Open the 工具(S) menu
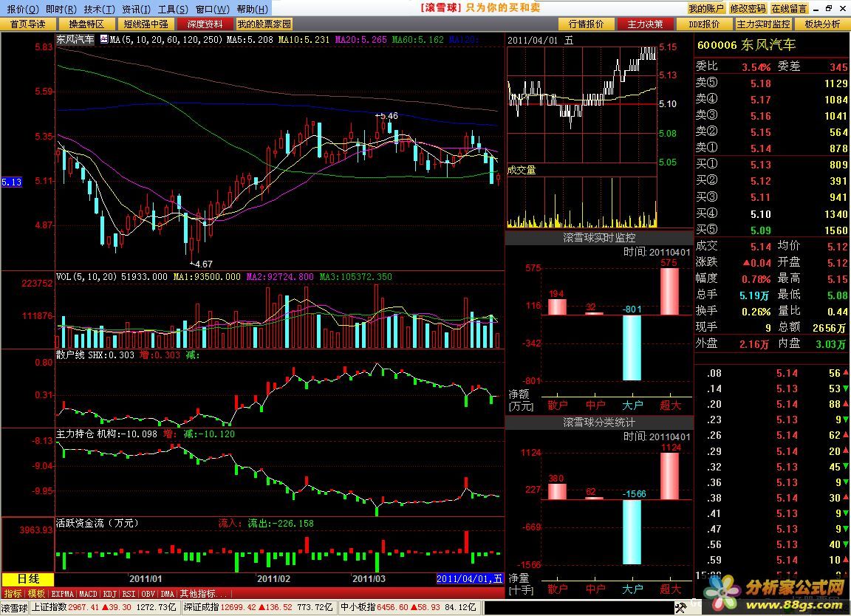The width and height of the screenshot is (851, 616). pos(173,9)
